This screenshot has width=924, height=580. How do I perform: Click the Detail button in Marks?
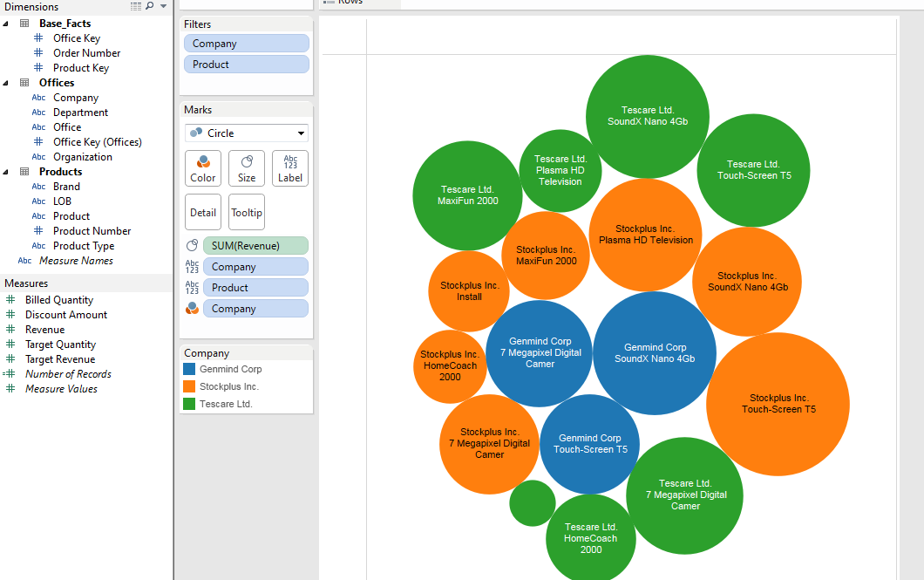click(x=203, y=212)
